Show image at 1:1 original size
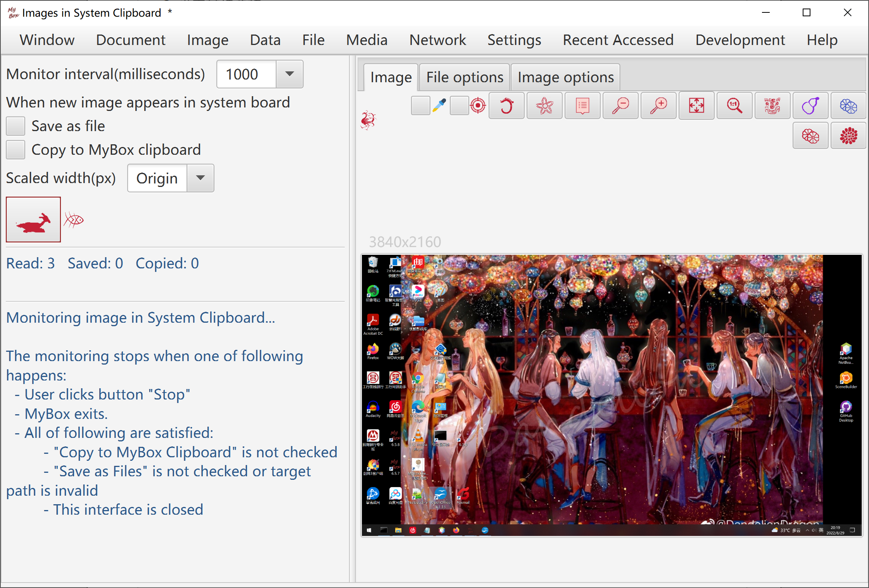This screenshot has height=588, width=869. (x=734, y=105)
